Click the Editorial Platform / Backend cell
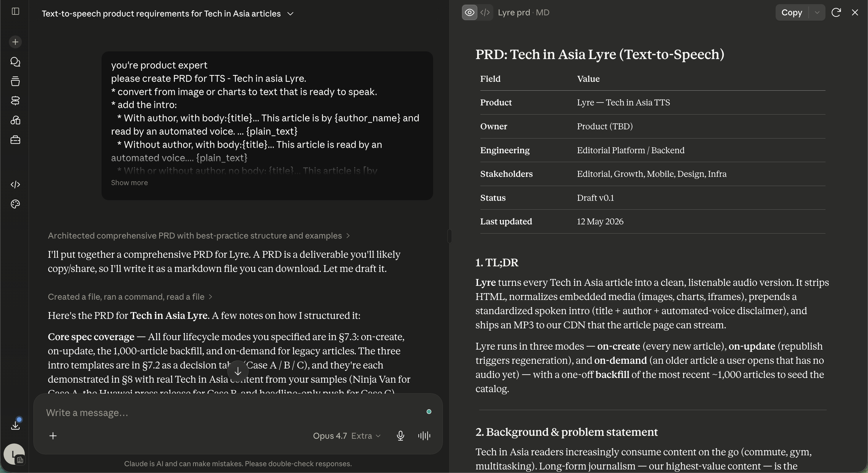Image resolution: width=868 pixels, height=473 pixels. pos(631,150)
